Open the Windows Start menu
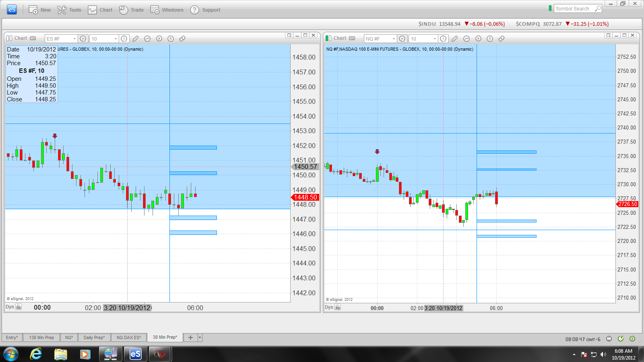 point(10,354)
